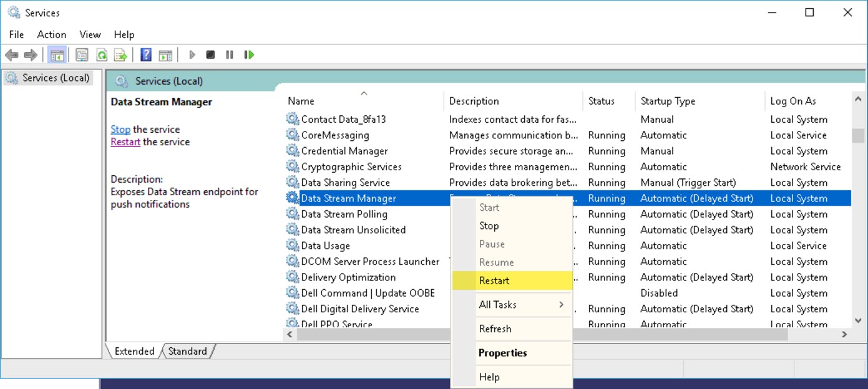Click the Export List toolbar icon
Image resolution: width=868 pixels, height=389 pixels.
(x=120, y=55)
